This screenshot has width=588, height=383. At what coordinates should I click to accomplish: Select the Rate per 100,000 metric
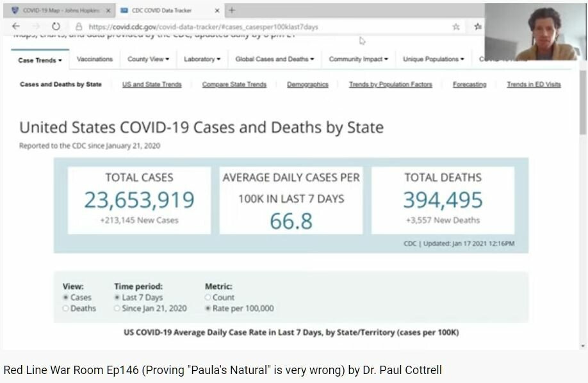click(x=208, y=308)
